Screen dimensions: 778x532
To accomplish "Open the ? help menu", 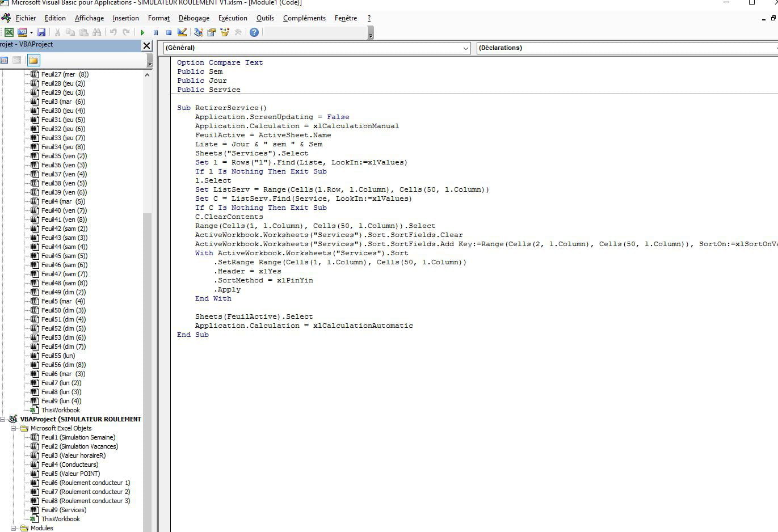I will pos(369,18).
